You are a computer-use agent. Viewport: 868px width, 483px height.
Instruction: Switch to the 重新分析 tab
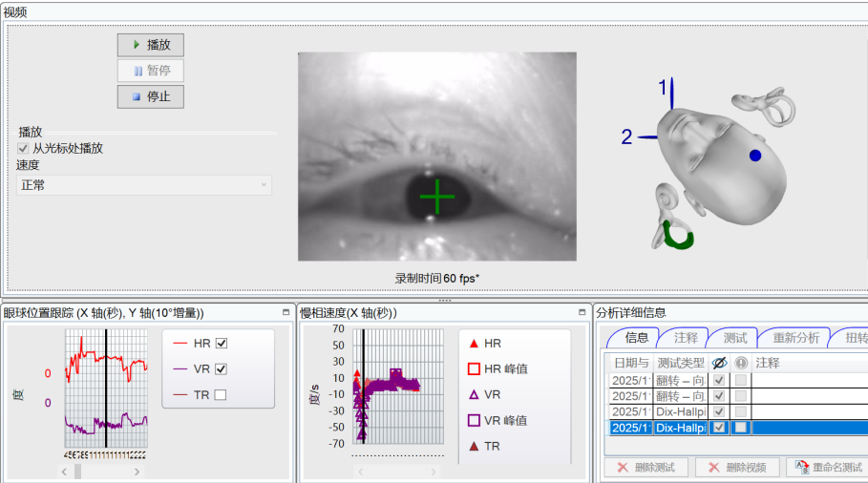[x=795, y=338]
